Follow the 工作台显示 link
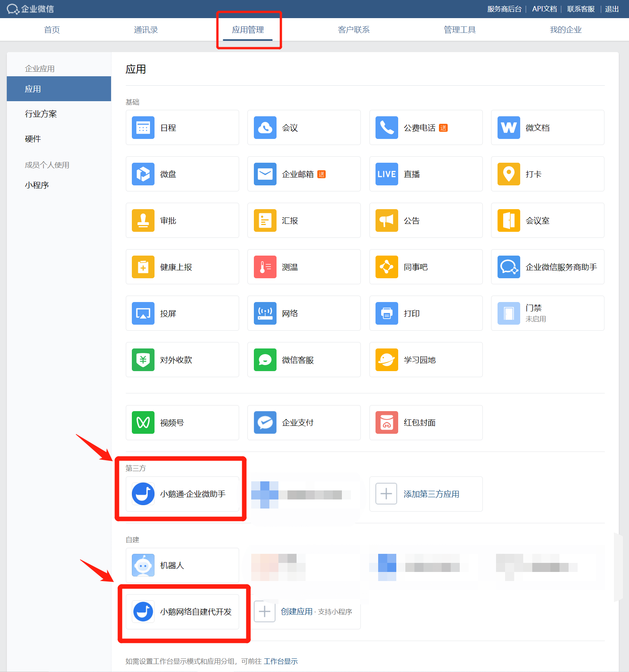 point(281,661)
